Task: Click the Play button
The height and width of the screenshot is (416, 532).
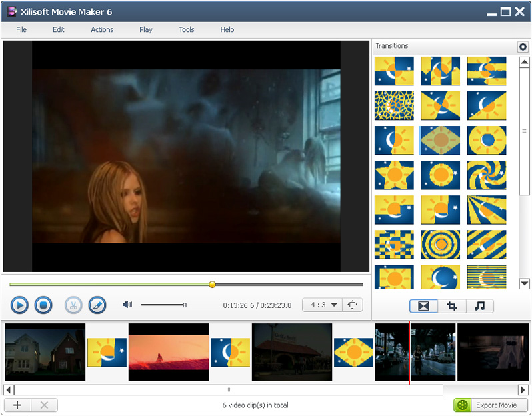Action: click(19, 305)
